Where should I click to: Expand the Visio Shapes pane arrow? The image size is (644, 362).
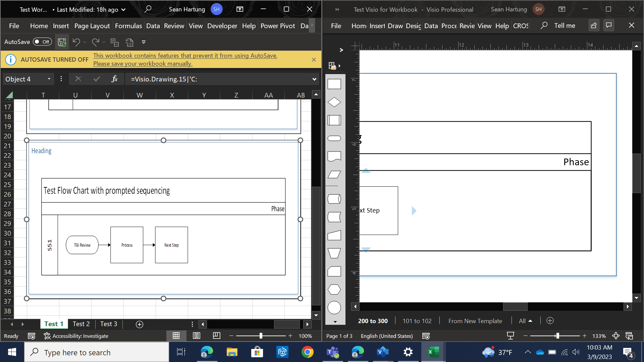pyautogui.click(x=341, y=50)
